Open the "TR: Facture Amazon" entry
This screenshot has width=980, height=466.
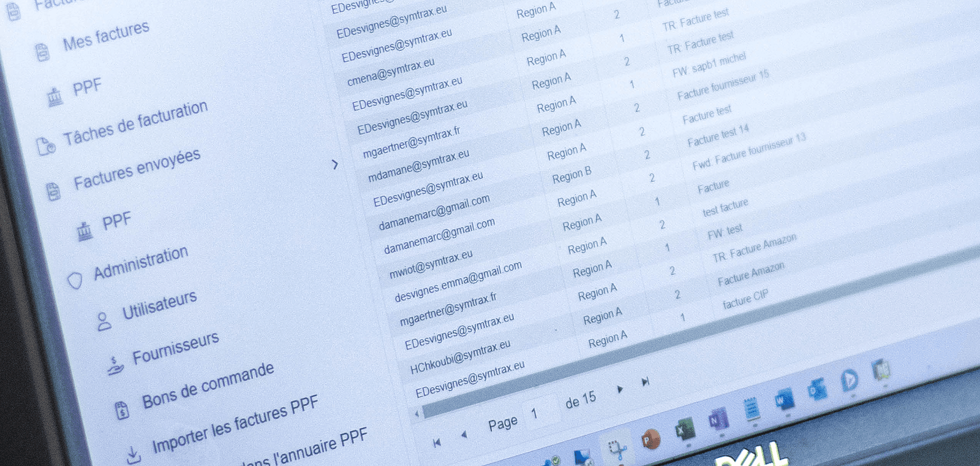(755, 247)
